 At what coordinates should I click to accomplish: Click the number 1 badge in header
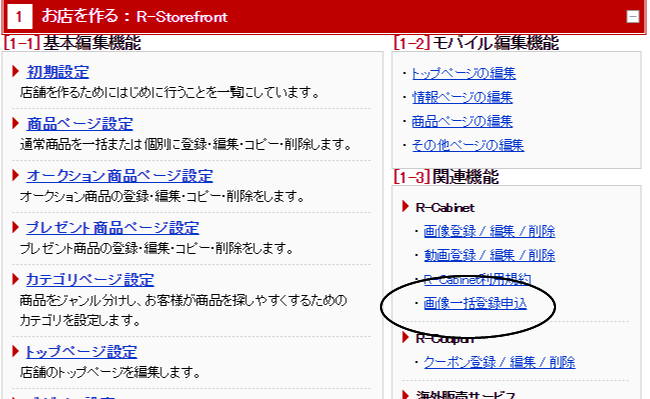(19, 17)
